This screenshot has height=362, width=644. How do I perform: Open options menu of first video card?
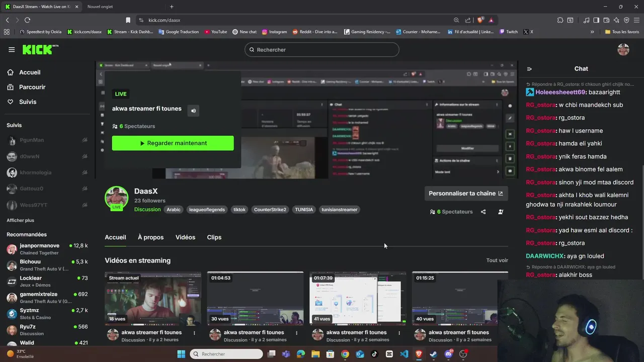(x=194, y=333)
